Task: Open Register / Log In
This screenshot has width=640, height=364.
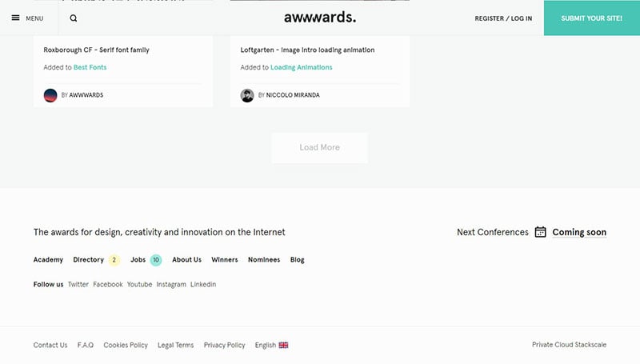Action: pyautogui.click(x=503, y=18)
